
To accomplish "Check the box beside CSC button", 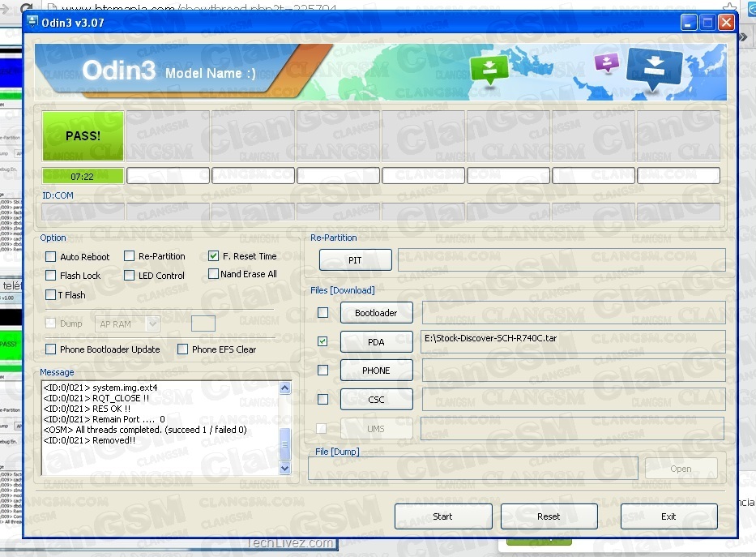I will [323, 399].
